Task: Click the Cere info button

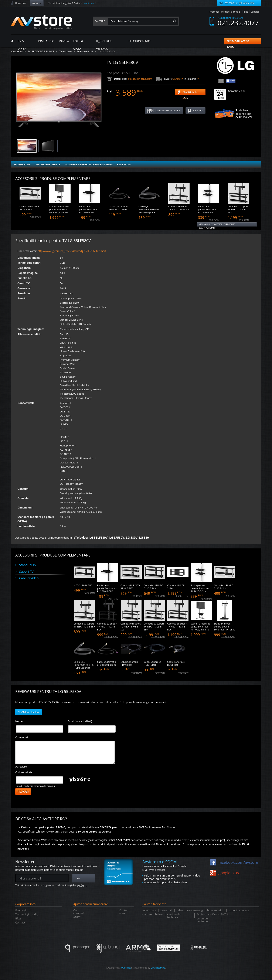Action: click(195, 110)
